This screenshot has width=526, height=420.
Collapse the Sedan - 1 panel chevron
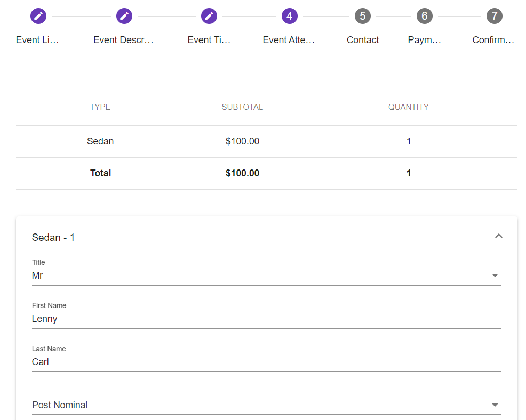coord(499,236)
